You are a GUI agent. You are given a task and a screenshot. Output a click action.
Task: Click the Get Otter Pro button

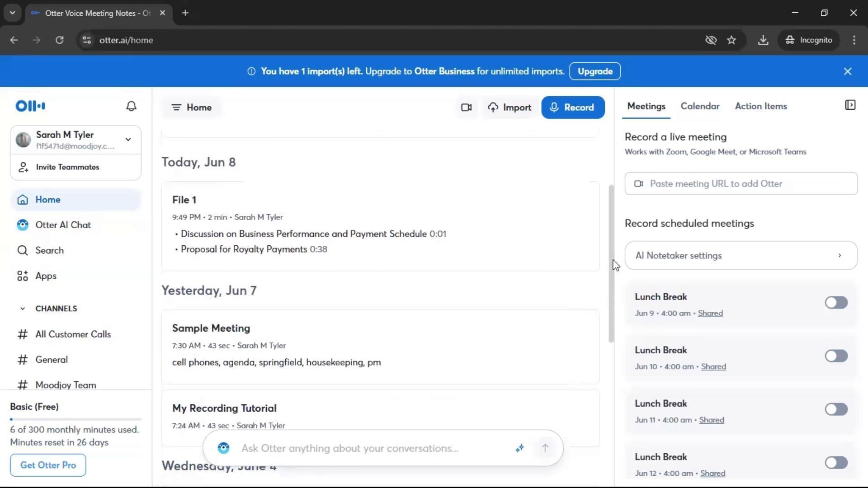[x=48, y=465]
